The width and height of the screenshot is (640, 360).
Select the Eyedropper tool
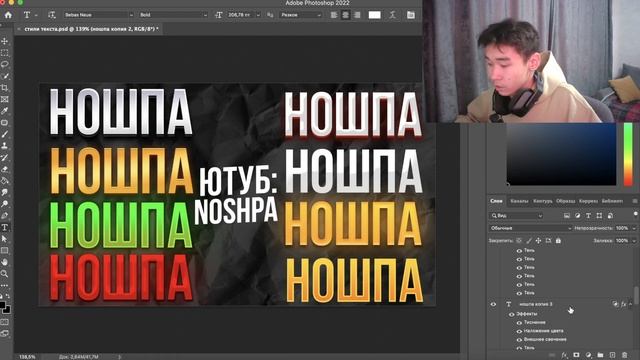pos(5,111)
